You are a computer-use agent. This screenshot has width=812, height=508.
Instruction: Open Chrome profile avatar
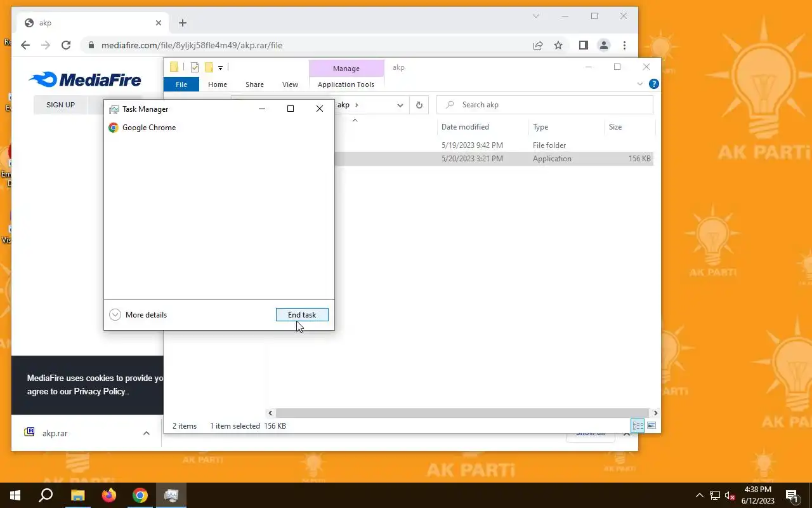604,45
